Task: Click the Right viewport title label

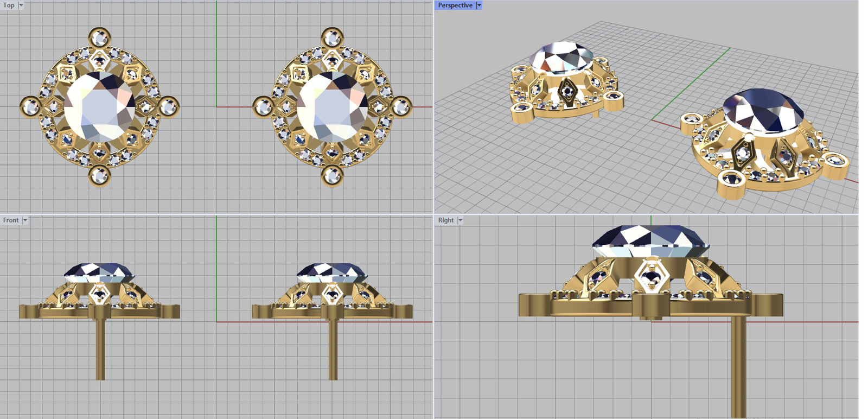Action: 445,220
